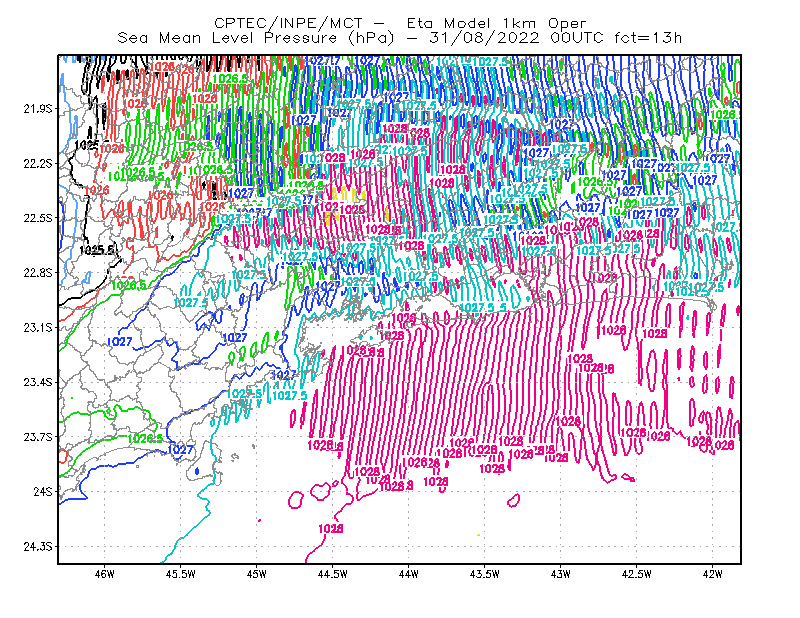Select the 45W longitude tick label
This screenshot has width=800, height=618.
pyautogui.click(x=257, y=574)
